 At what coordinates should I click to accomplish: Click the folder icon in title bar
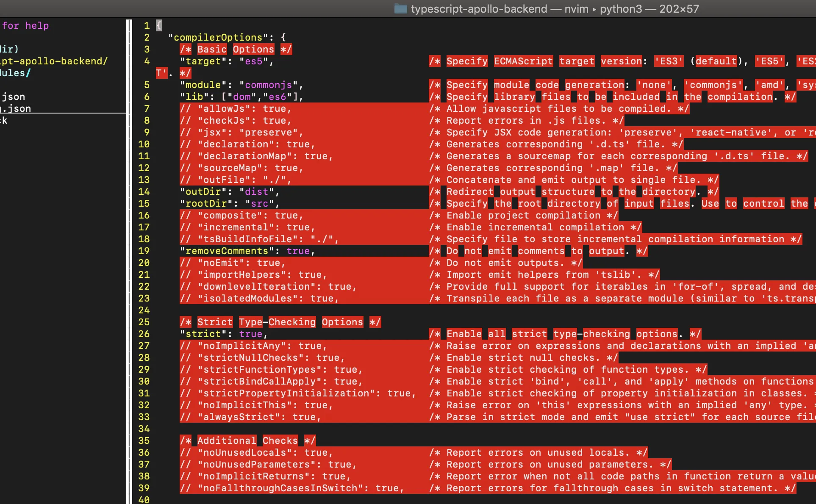point(400,9)
